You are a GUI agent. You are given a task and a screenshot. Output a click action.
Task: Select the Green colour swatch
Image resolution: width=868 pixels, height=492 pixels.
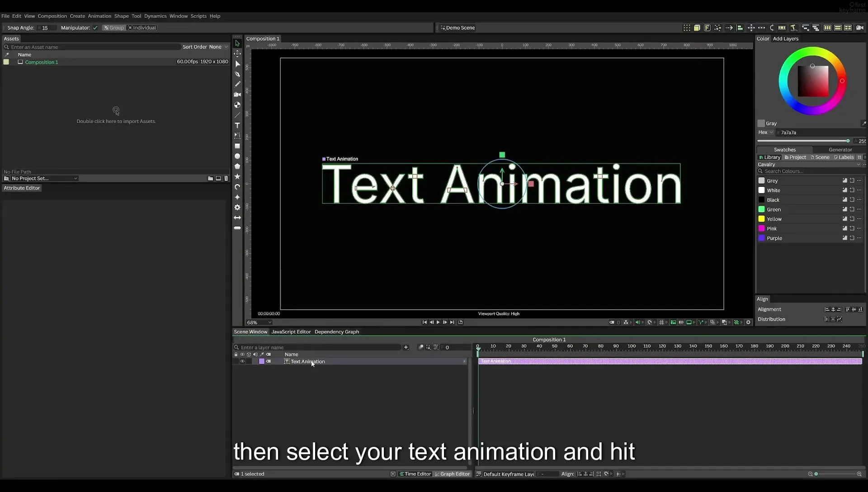point(761,209)
